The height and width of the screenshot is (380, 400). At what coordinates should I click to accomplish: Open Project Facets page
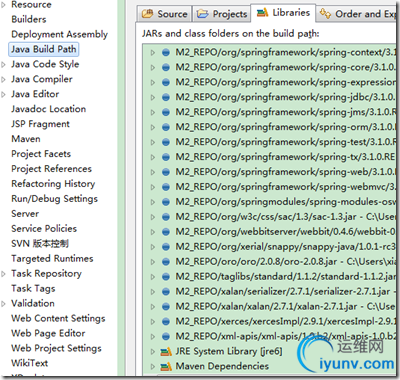point(41,154)
